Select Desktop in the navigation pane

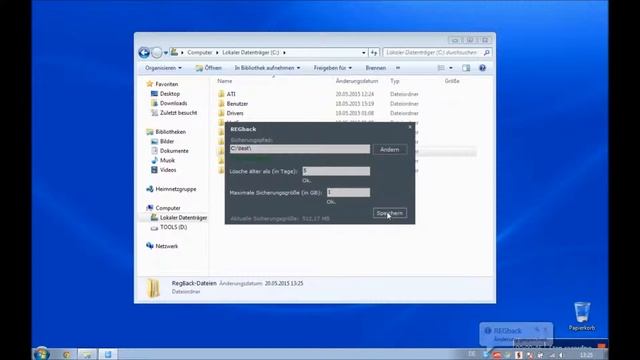(x=165, y=94)
